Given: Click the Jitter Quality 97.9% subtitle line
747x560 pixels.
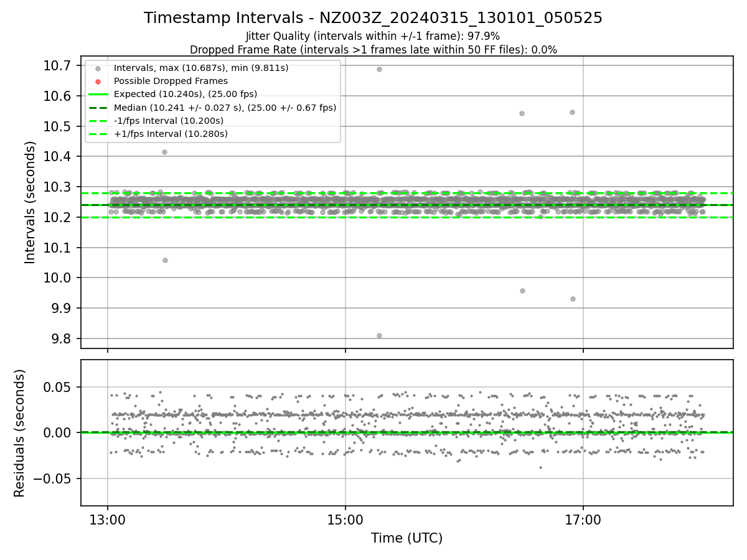Looking at the screenshot, I should click(x=373, y=36).
